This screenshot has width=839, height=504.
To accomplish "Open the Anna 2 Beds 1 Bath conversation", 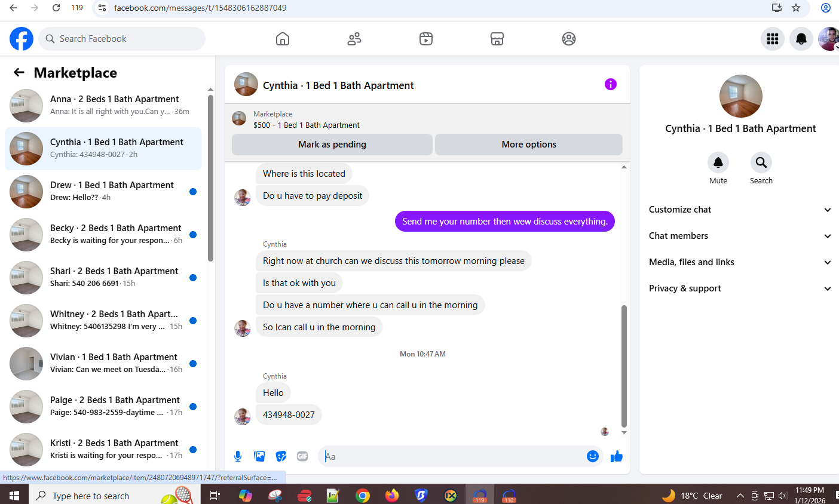I will coord(103,106).
